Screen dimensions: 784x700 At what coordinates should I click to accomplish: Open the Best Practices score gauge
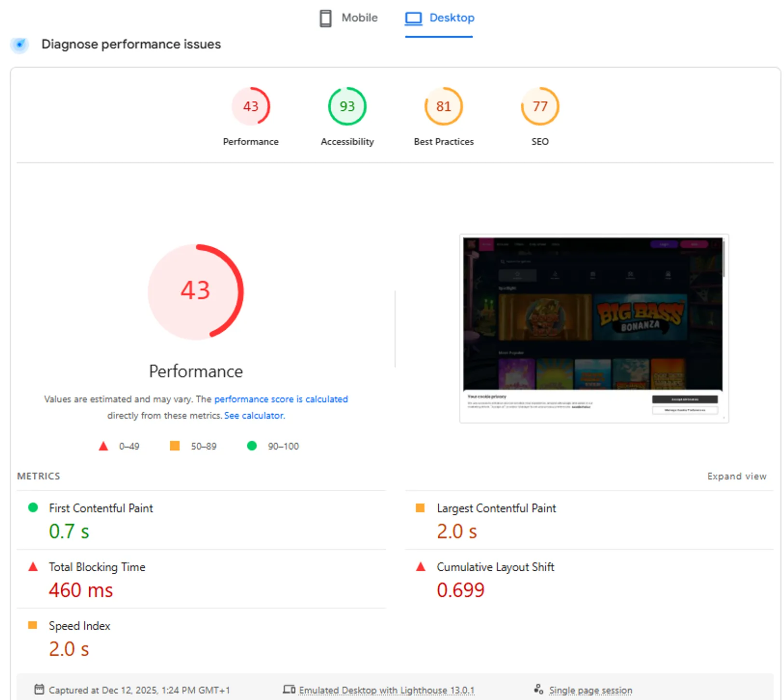coord(443,106)
